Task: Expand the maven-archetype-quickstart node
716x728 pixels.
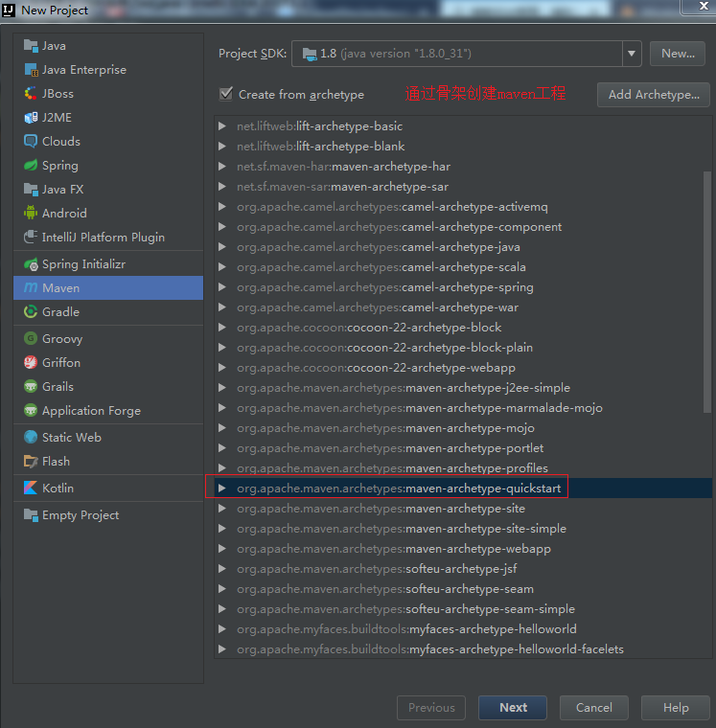Action: tap(222, 489)
